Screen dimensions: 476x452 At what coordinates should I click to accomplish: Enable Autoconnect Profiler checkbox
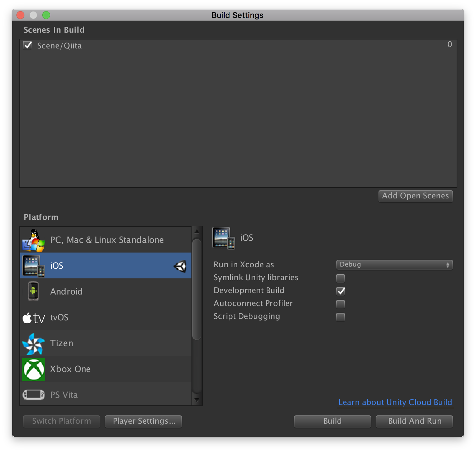coord(341,304)
